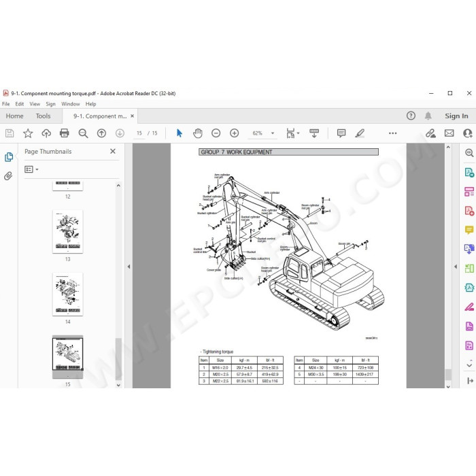Open the find text magnifier icon

point(83,133)
